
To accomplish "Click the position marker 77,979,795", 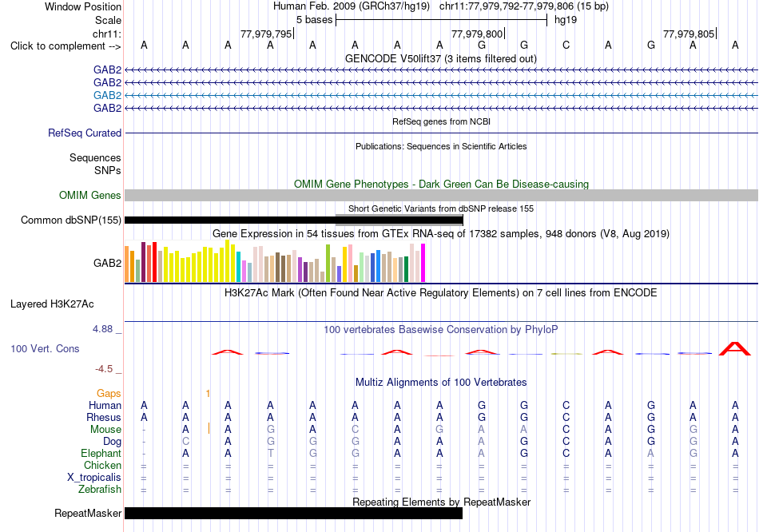I will tap(266, 34).
